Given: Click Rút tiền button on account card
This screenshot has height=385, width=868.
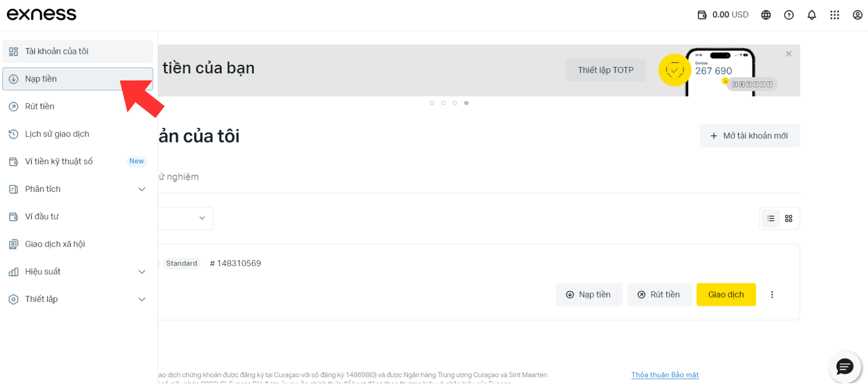Looking at the screenshot, I should tap(659, 295).
